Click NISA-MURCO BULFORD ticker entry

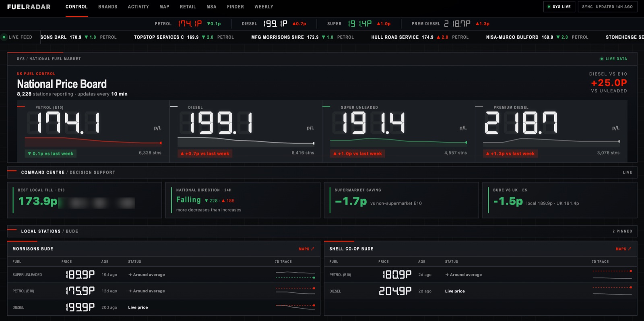[x=537, y=37]
